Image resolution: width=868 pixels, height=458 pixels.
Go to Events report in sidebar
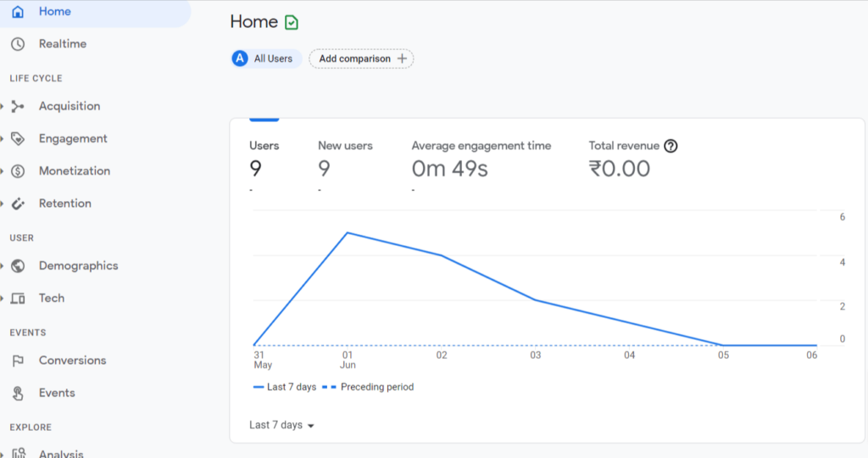point(57,394)
